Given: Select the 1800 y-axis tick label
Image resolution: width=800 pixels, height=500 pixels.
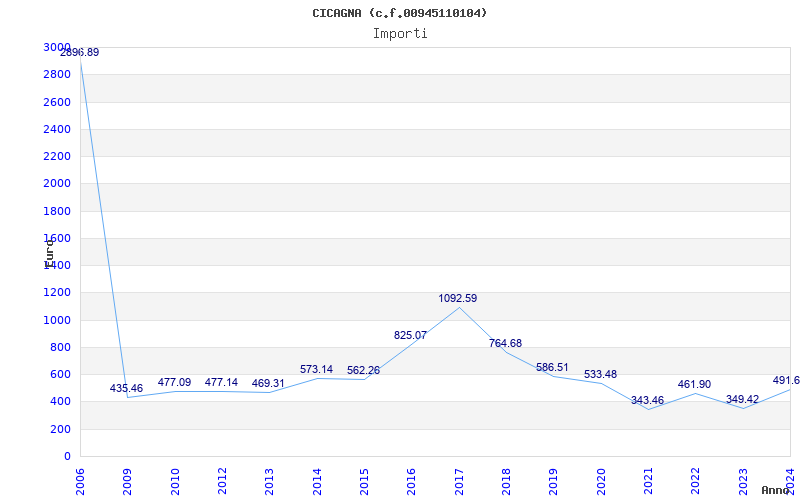Looking at the screenshot, I should pyautogui.click(x=57, y=211).
